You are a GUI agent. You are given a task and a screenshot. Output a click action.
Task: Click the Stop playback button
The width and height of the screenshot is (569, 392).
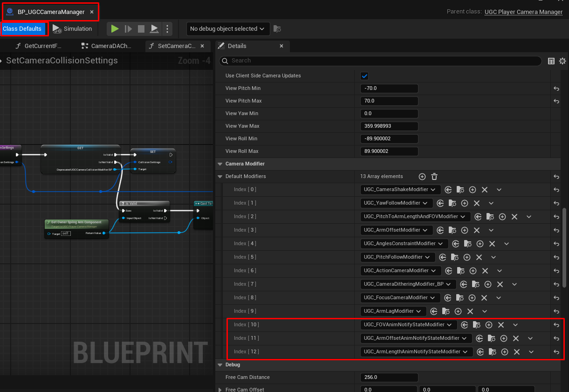141,29
